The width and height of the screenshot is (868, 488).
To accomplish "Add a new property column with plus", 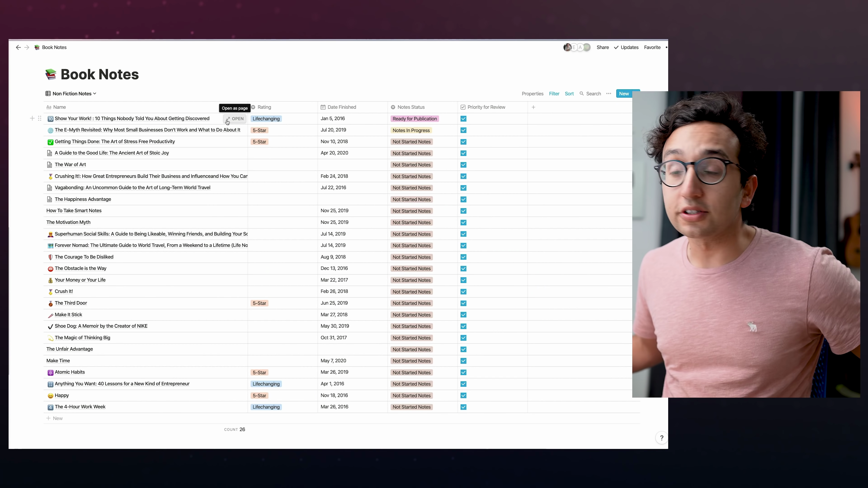I will click(533, 107).
